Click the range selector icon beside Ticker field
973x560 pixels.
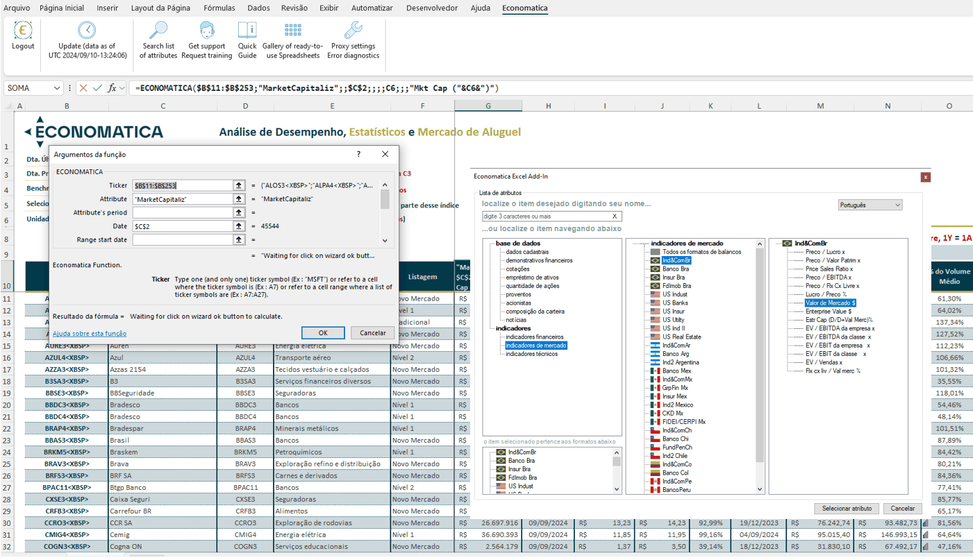(x=239, y=185)
